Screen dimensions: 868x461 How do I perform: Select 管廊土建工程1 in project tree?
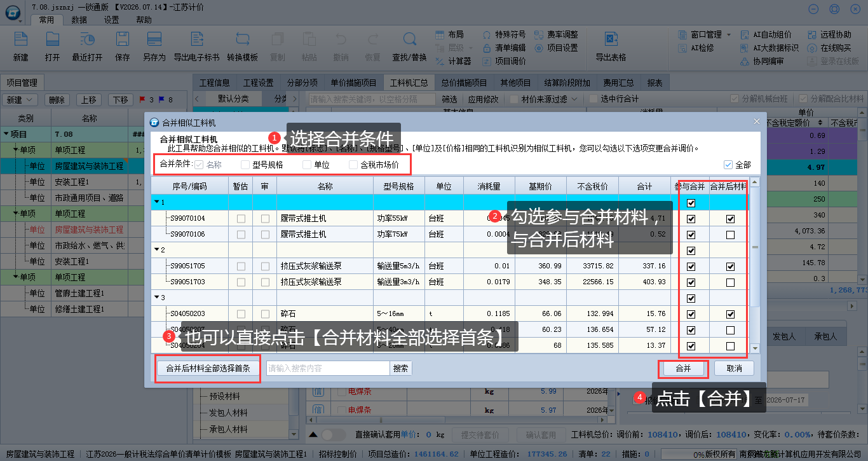tap(79, 293)
